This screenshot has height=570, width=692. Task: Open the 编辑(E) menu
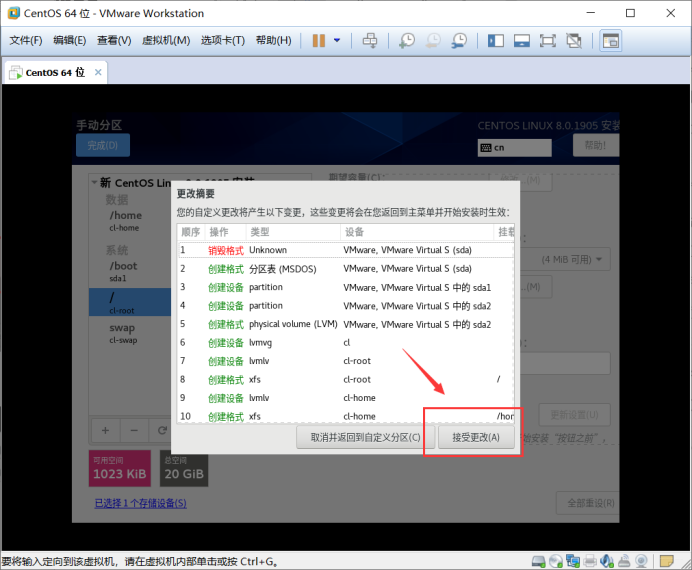pyautogui.click(x=69, y=41)
